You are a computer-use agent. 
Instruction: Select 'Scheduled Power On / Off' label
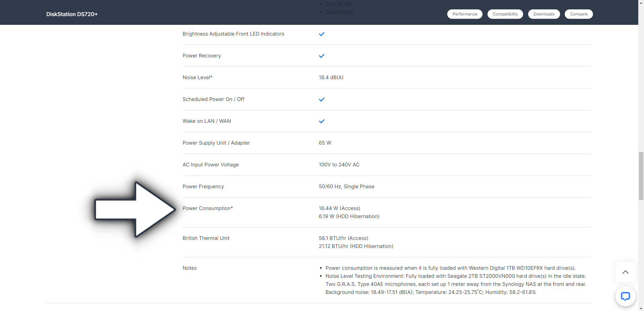point(213,99)
